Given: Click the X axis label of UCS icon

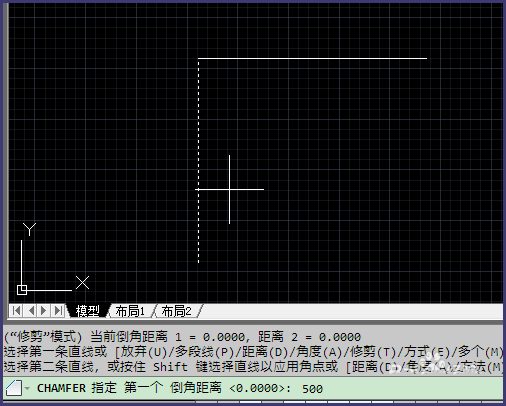Looking at the screenshot, I should (82, 283).
